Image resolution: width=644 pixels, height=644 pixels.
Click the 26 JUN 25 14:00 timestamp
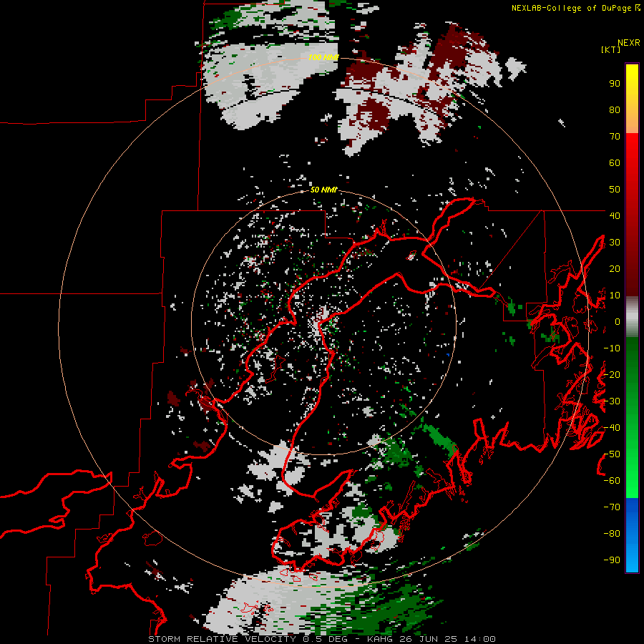(x=447, y=639)
